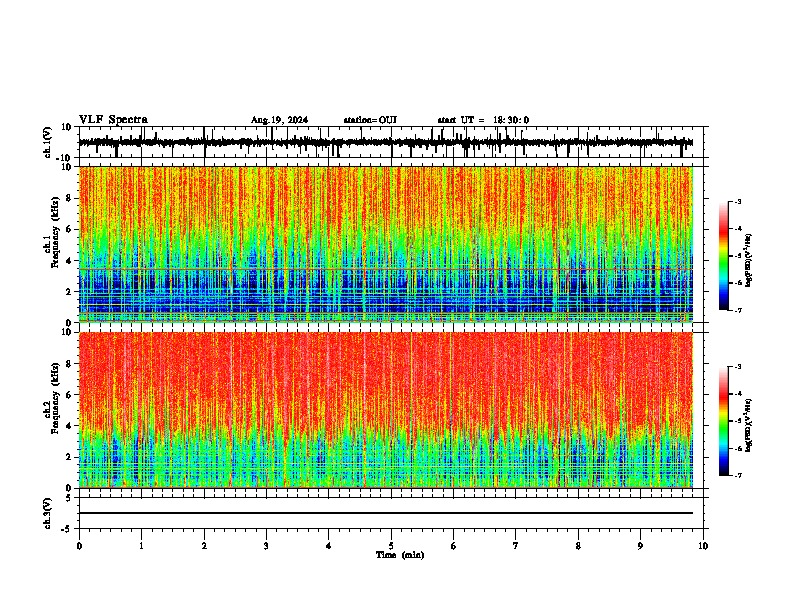
Task: Select the date text "Aug.19, 2024"
Action: [x=279, y=120]
